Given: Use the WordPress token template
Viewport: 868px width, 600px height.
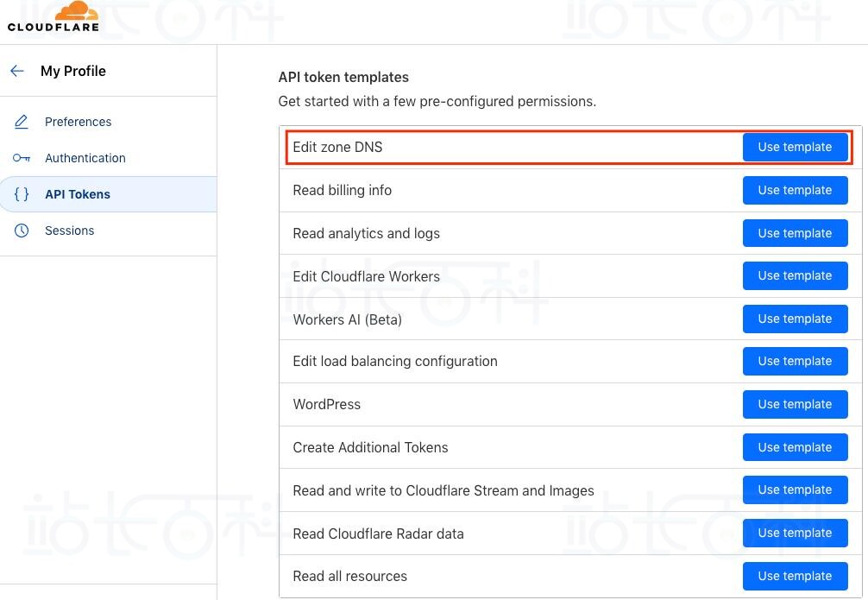Looking at the screenshot, I should [795, 404].
